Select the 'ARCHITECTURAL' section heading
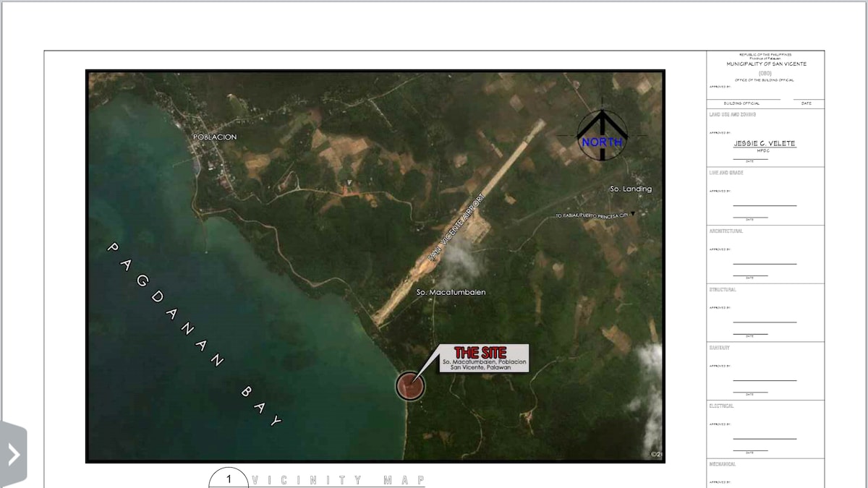Screen dimensions: 868x488 pyautogui.click(x=726, y=231)
